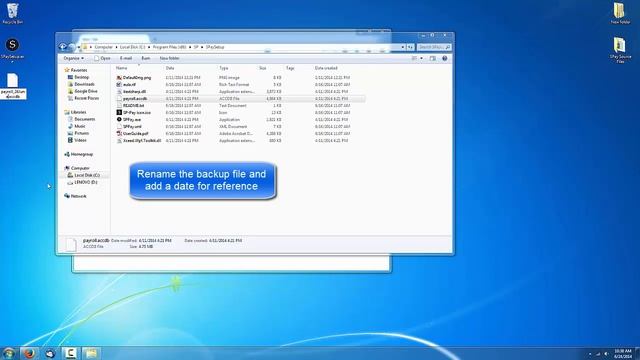Open the view options dropdown arrow
The height and width of the screenshot is (360, 640).
click(422, 58)
